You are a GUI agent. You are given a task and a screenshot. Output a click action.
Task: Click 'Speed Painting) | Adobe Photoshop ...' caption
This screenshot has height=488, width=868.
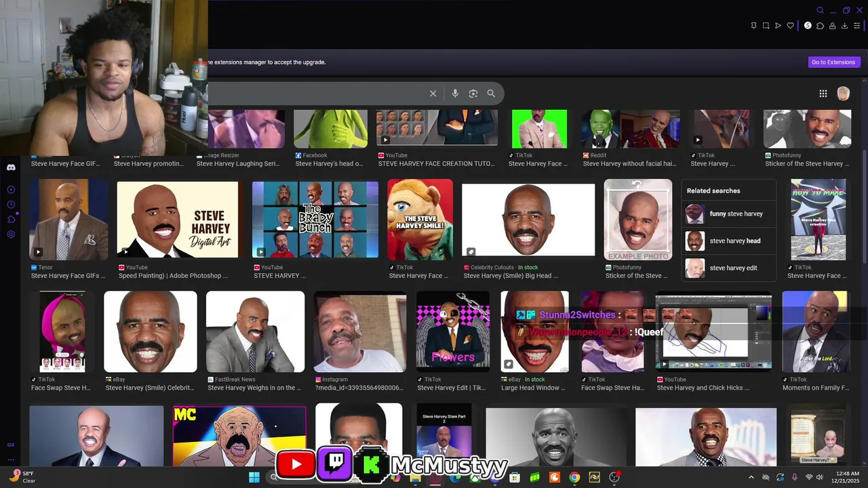click(x=173, y=276)
